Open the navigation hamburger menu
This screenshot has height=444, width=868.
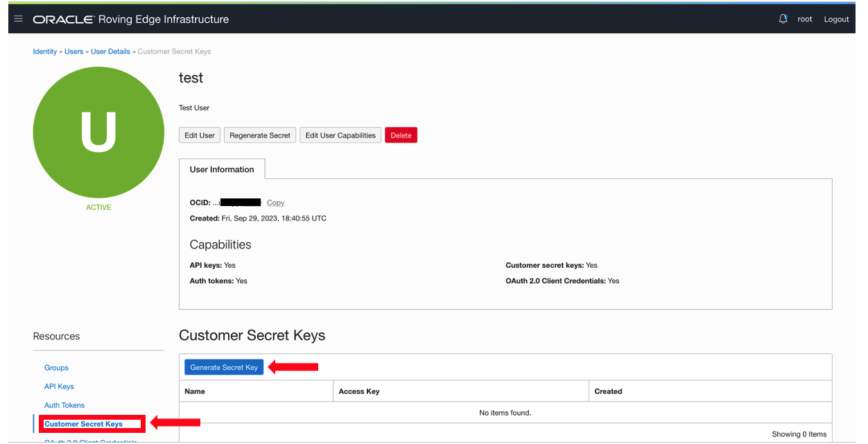(x=18, y=19)
